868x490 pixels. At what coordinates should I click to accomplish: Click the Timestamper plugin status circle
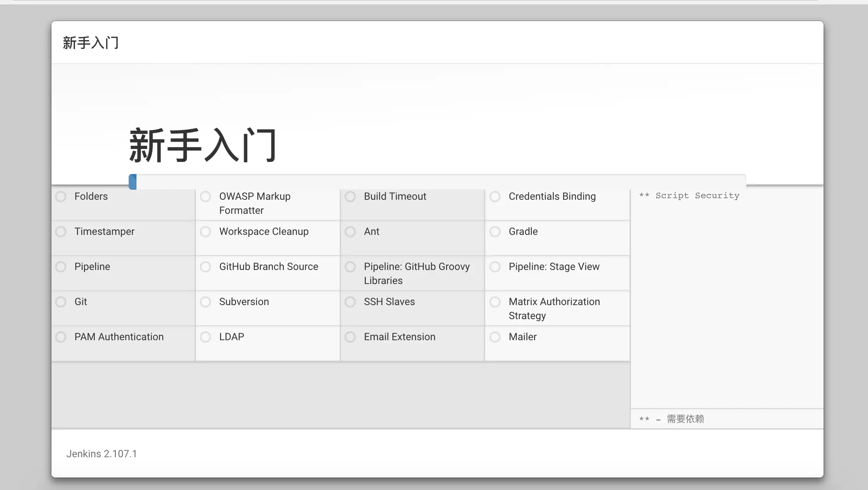[x=61, y=232]
